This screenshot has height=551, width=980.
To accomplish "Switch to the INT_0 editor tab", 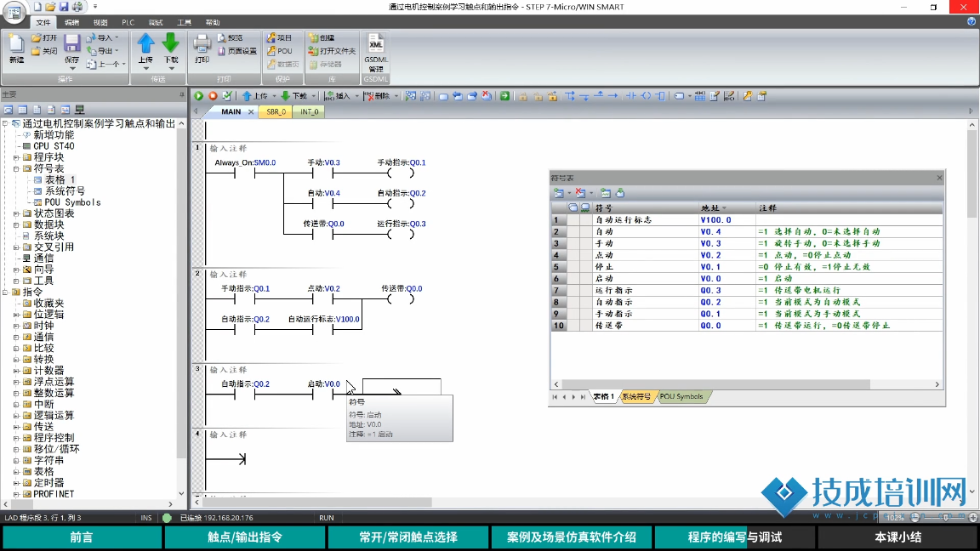I will click(310, 112).
